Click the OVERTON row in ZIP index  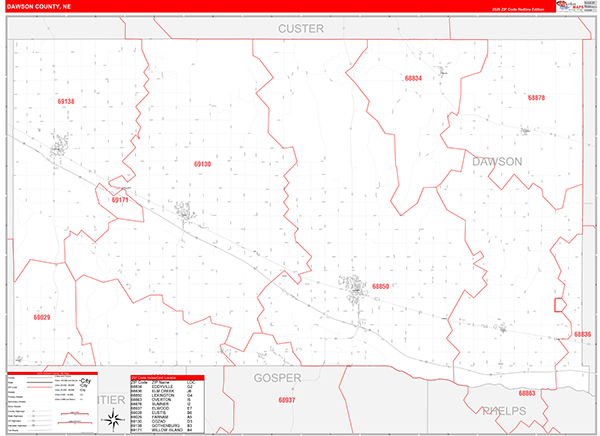pos(167,400)
